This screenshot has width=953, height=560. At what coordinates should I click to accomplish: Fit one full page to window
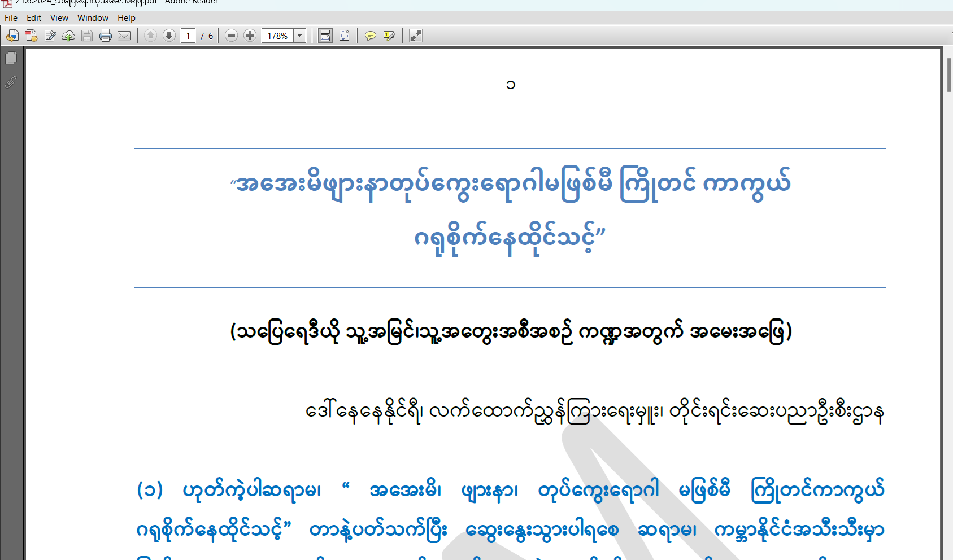[x=345, y=36]
